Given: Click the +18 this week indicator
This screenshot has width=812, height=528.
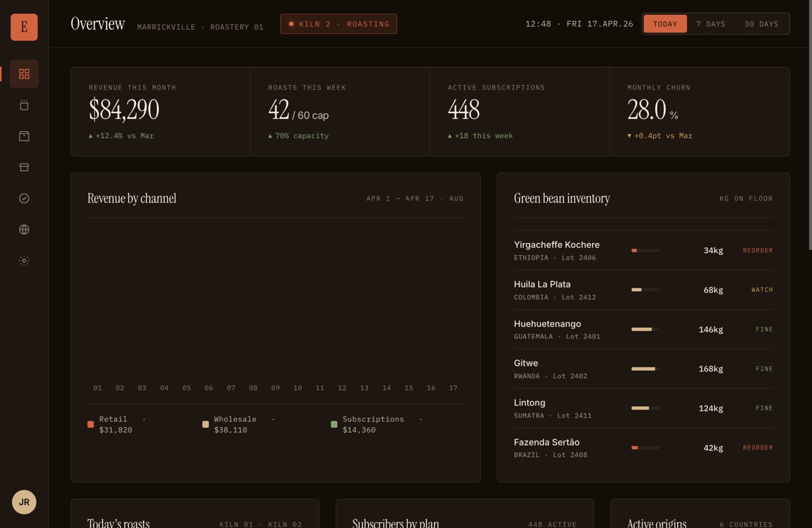Looking at the screenshot, I should [480, 136].
